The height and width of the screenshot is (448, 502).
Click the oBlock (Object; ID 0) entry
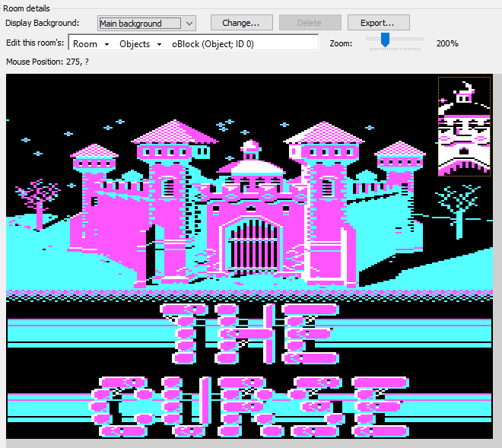click(x=212, y=44)
